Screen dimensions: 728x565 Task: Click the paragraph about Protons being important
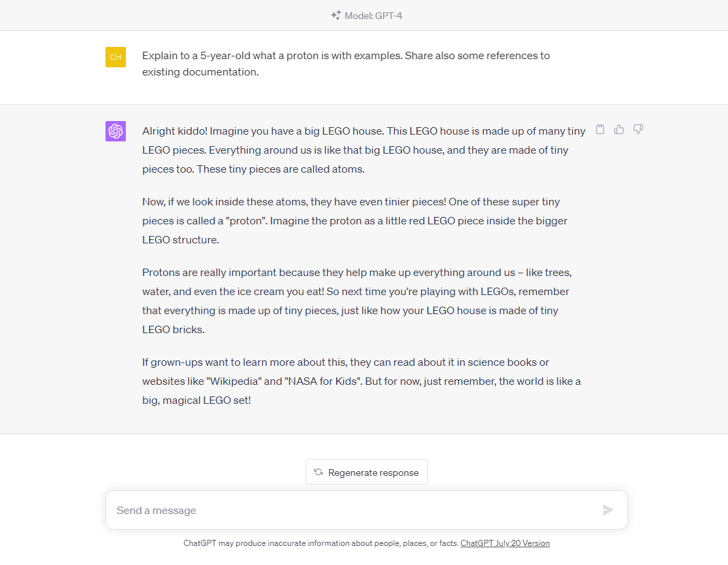[x=357, y=301]
